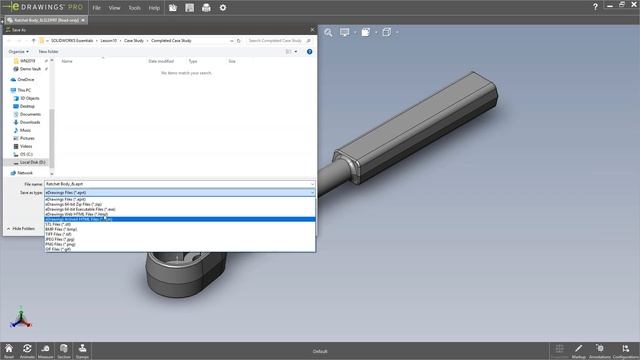Open the File menu

[x=96, y=8]
